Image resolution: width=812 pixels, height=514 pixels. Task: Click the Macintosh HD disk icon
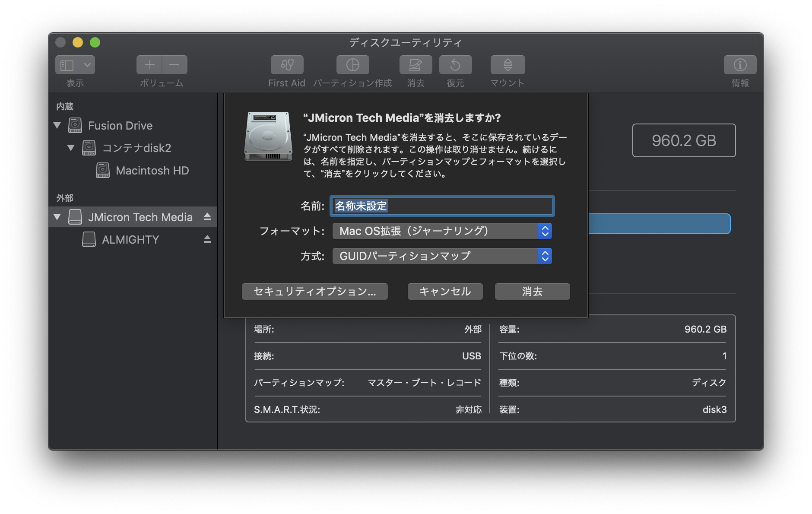point(103,170)
